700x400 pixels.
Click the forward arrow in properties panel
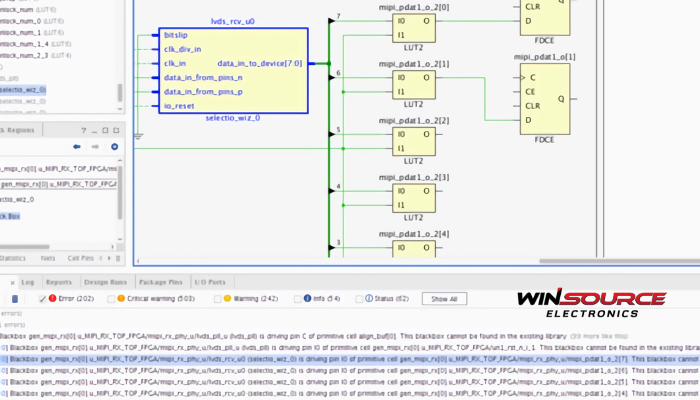coord(93,146)
